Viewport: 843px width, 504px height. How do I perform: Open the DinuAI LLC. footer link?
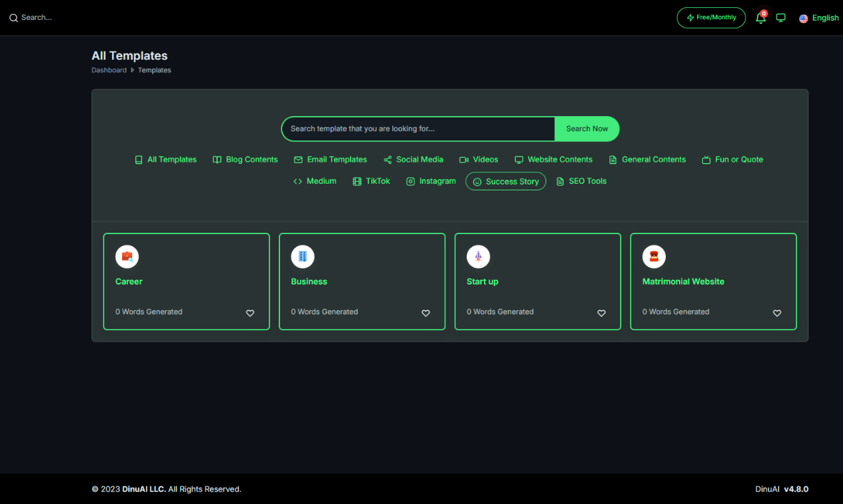(x=144, y=489)
